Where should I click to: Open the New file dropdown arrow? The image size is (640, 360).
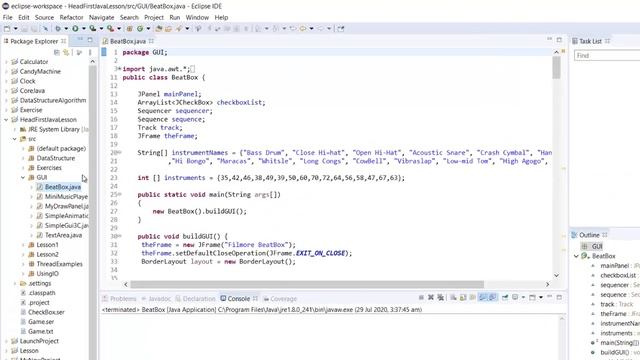(16, 29)
